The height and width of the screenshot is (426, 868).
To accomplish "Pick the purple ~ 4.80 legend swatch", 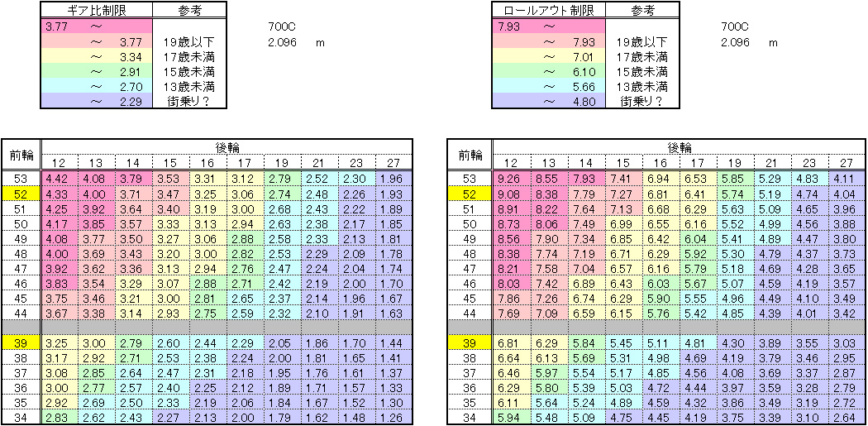I will tap(549, 102).
